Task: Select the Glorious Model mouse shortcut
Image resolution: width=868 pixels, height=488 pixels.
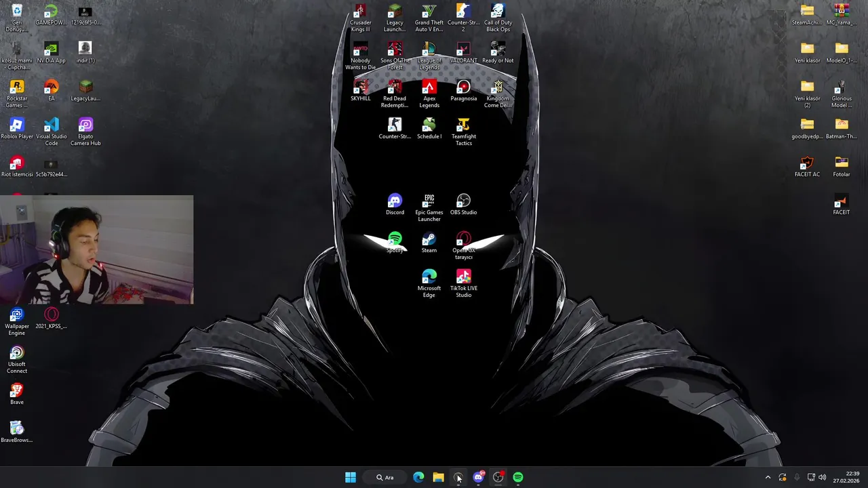Action: point(842,94)
